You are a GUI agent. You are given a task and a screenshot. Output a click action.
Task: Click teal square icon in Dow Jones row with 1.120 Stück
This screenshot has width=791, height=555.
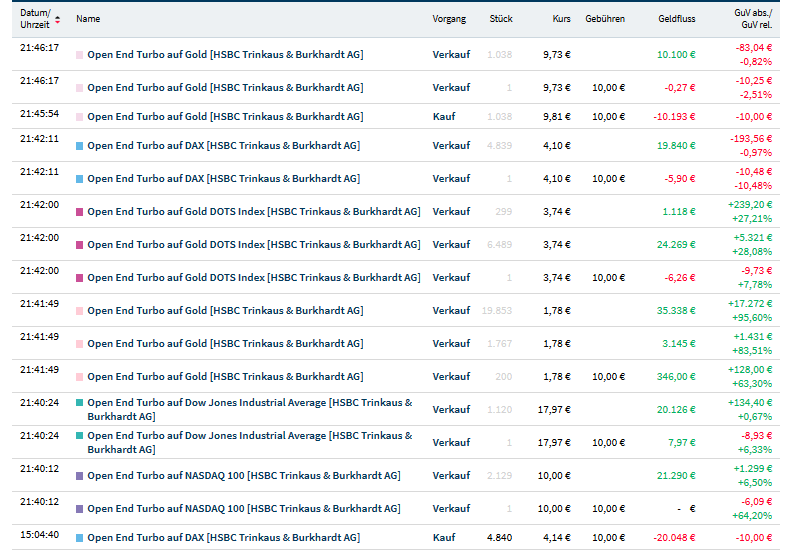[x=80, y=403]
